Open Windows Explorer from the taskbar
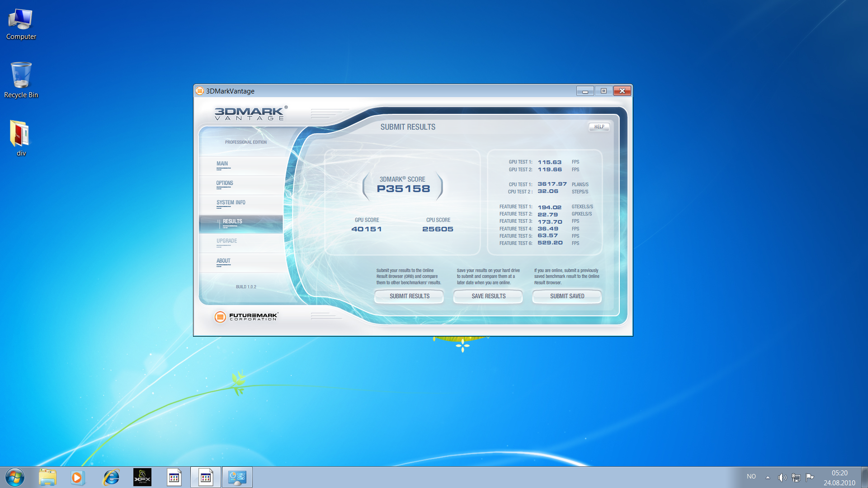The height and width of the screenshot is (488, 868). tap(47, 477)
